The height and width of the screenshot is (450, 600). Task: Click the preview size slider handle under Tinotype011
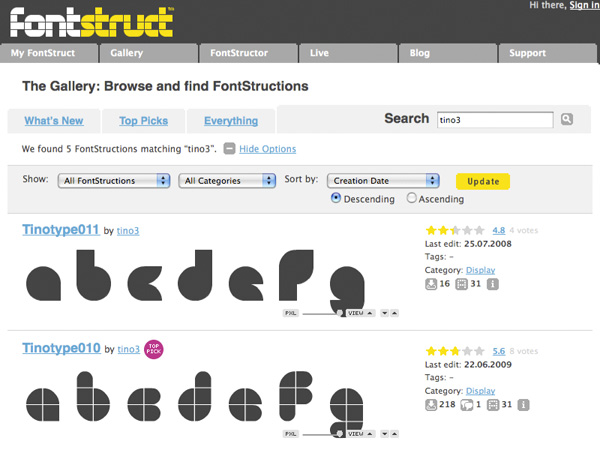click(x=340, y=313)
